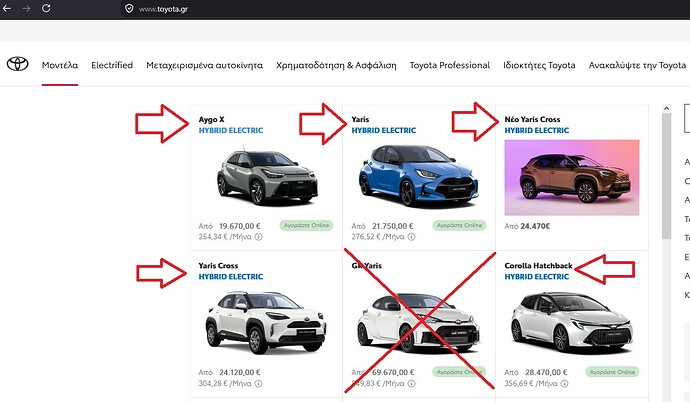Viewport: 690px width, 402px height.
Task: Click Αγοράστε Online on Corolla Hatchback card
Action: [612, 372]
